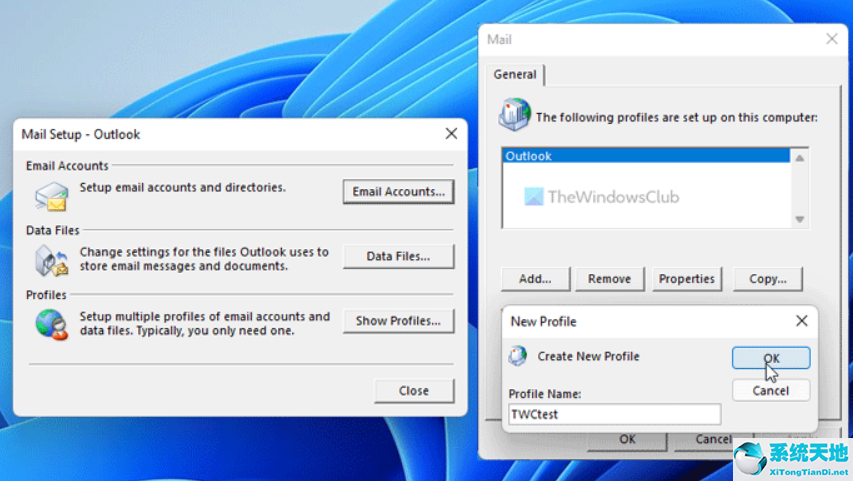Add a new mail profile
Viewport: 853px width, 481px height.
[536, 279]
